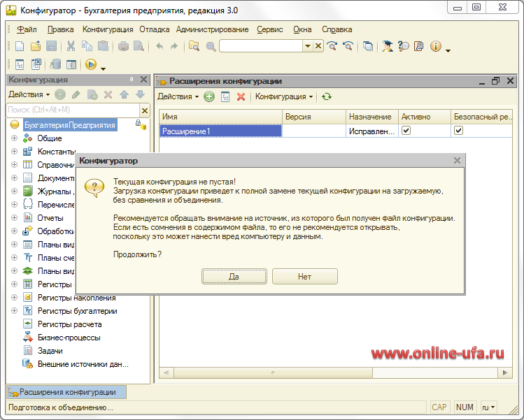Select the Бизнес-процессы tree item
524x420 pixels.
[x=69, y=338]
